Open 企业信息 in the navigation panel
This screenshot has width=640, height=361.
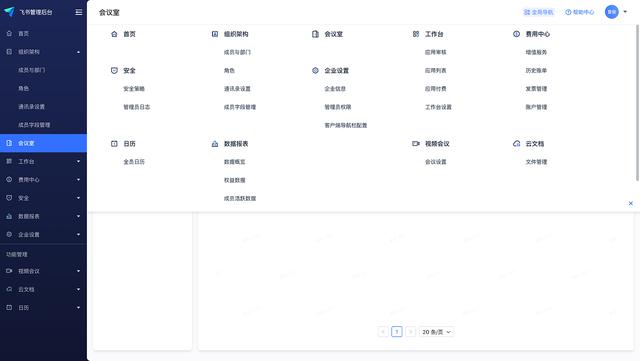pos(335,89)
